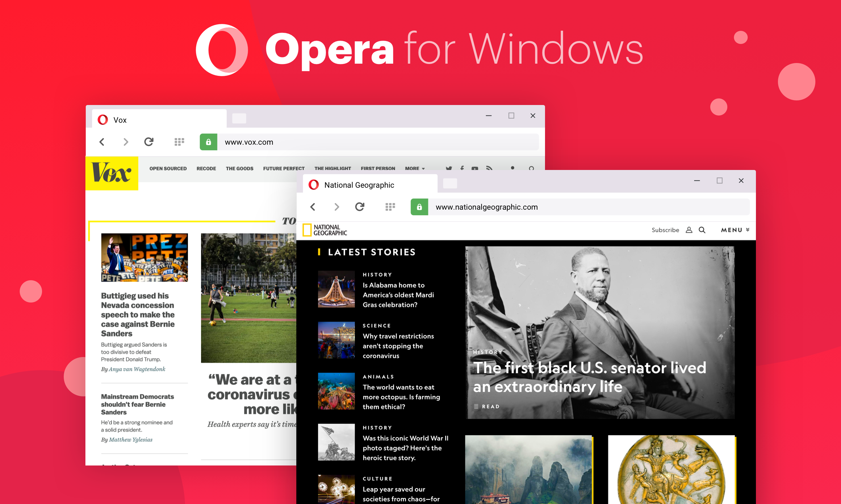
Task: Click the Vox yellow logo
Action: tap(112, 173)
